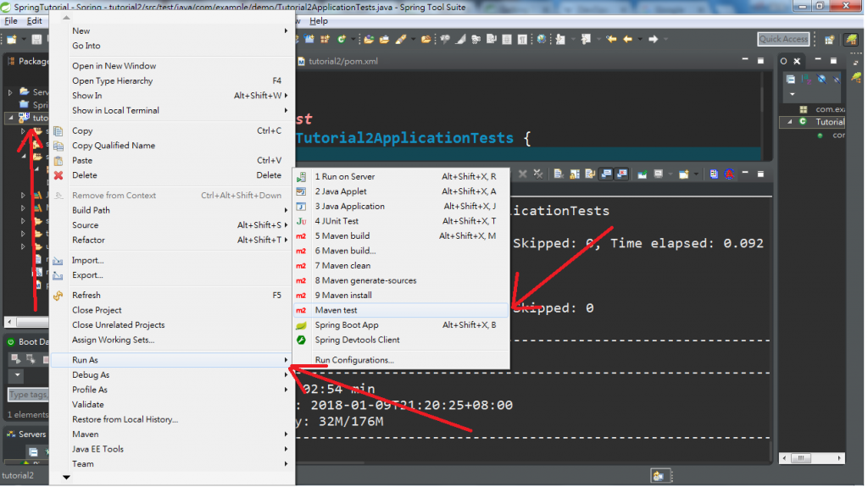Click the Show Whitespace Characters toolbar icon

[522, 39]
